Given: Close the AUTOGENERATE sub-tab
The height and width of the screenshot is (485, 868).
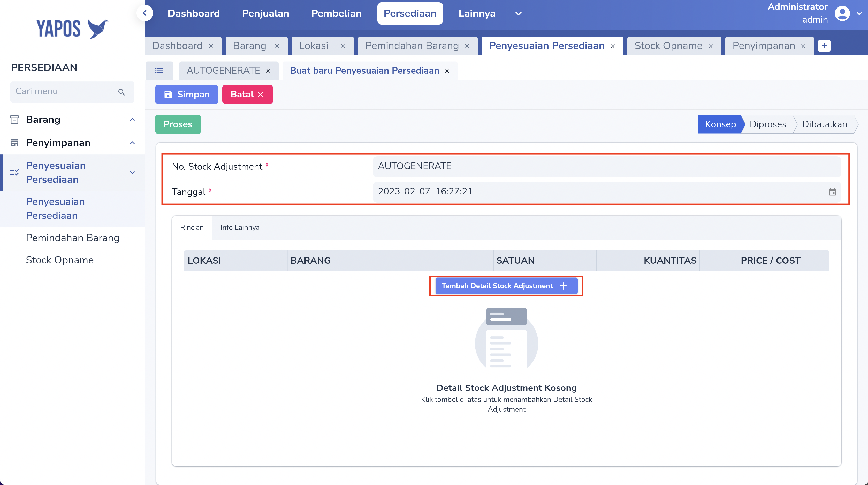Looking at the screenshot, I should click(x=268, y=71).
